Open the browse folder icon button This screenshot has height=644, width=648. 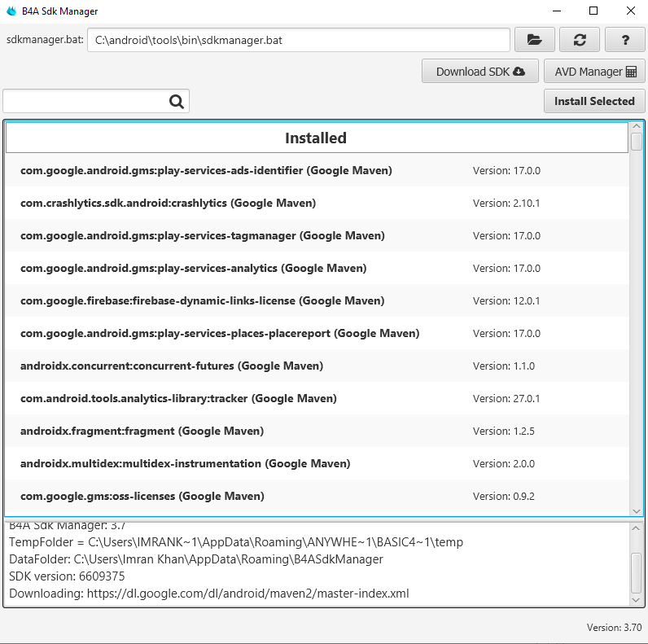534,40
